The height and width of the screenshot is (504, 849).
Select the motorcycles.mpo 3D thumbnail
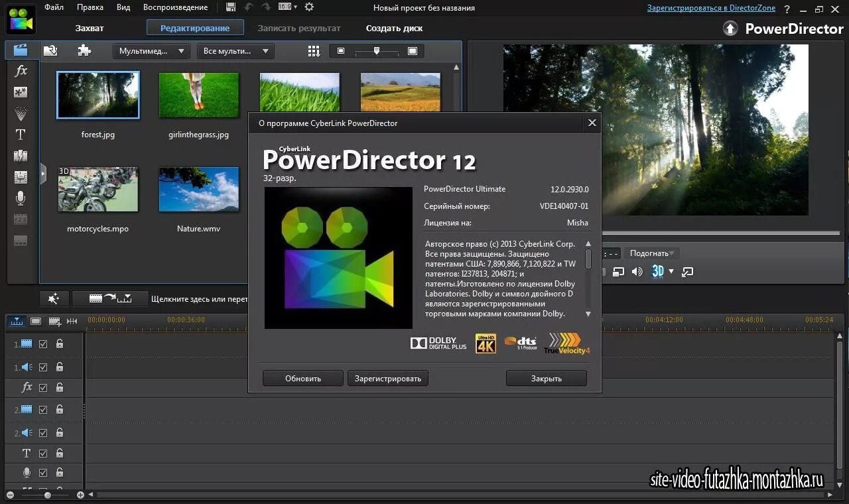98,189
